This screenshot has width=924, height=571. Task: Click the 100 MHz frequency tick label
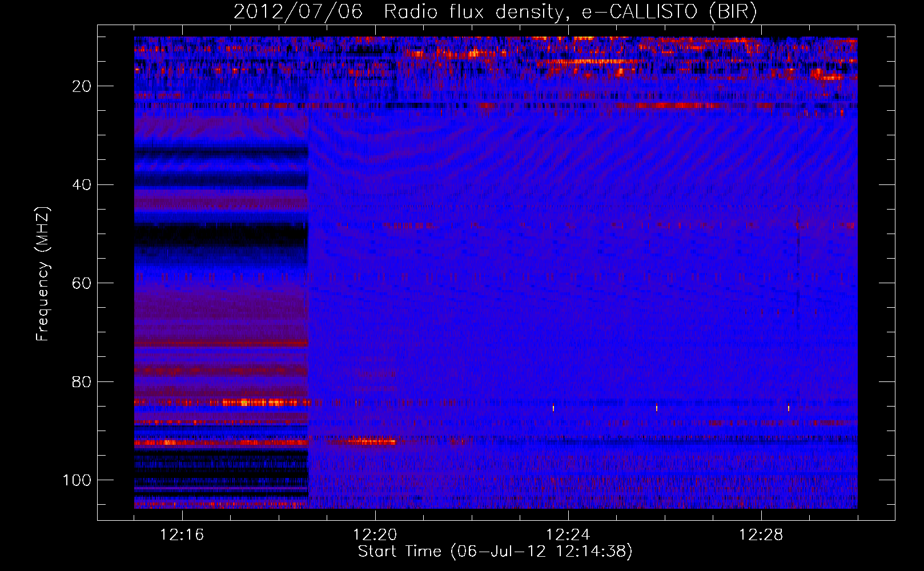(77, 480)
